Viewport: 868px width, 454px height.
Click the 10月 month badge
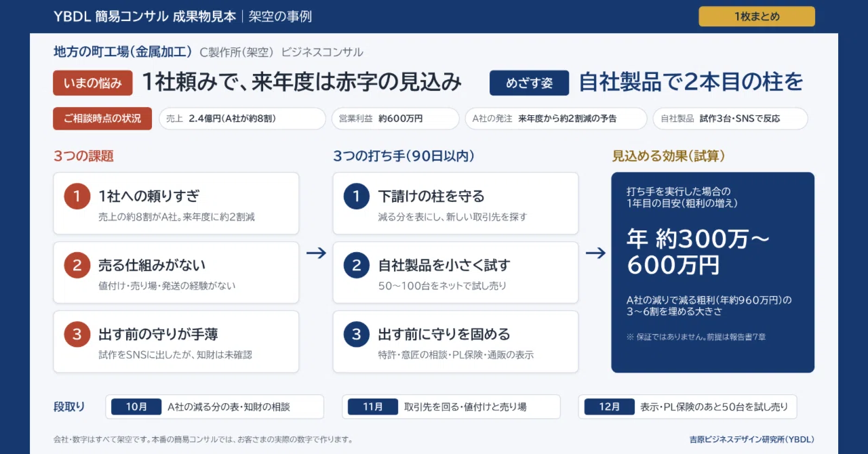[x=136, y=407]
